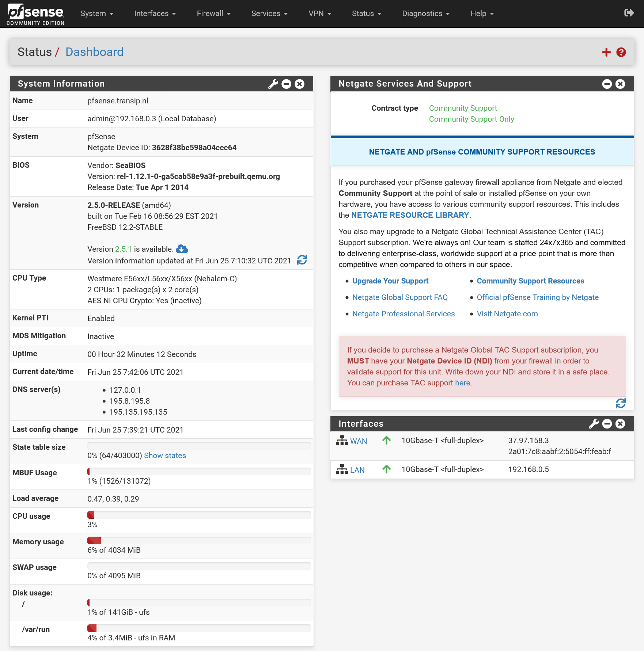Click the version 2.5.1 link

coord(123,249)
